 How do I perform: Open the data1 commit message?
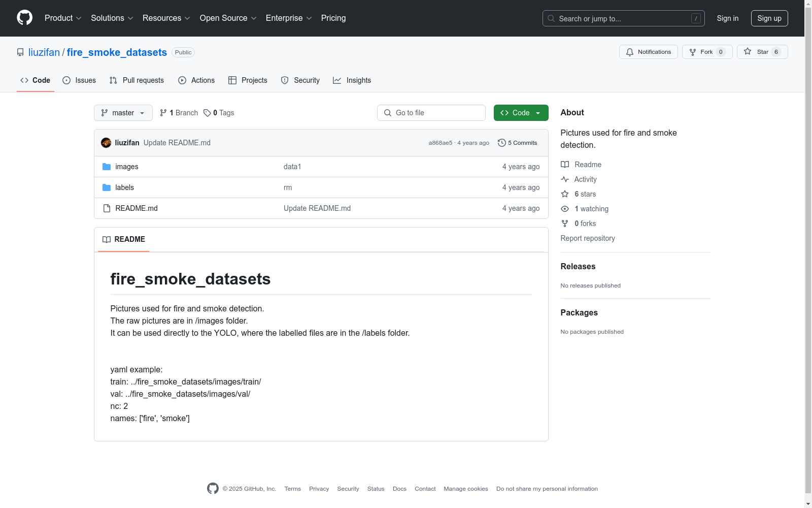pyautogui.click(x=292, y=167)
